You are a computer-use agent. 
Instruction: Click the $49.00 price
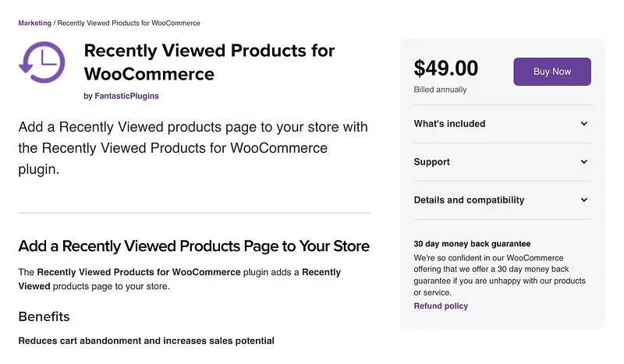(x=446, y=69)
